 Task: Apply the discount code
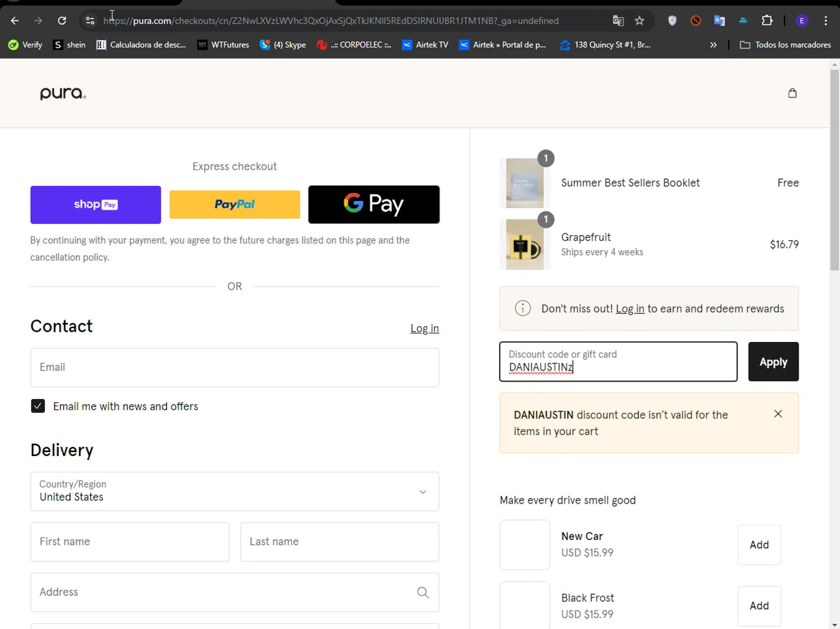(x=773, y=362)
